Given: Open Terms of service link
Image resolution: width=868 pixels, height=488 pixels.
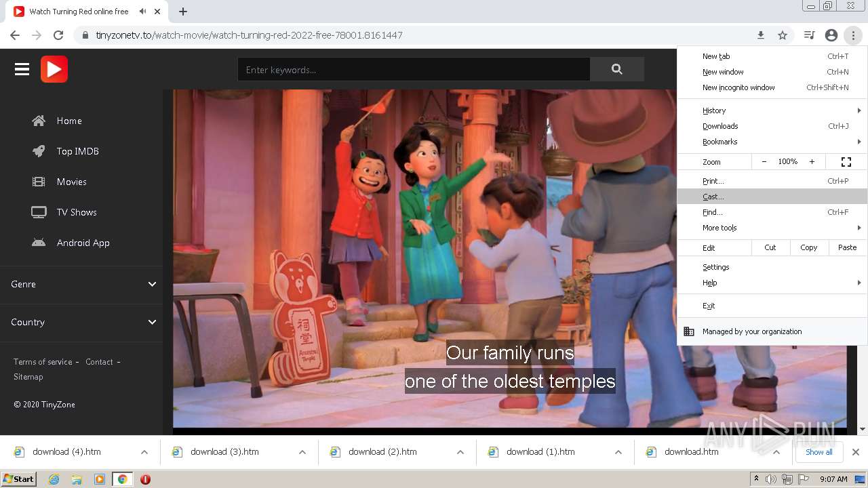Looking at the screenshot, I should [x=43, y=362].
